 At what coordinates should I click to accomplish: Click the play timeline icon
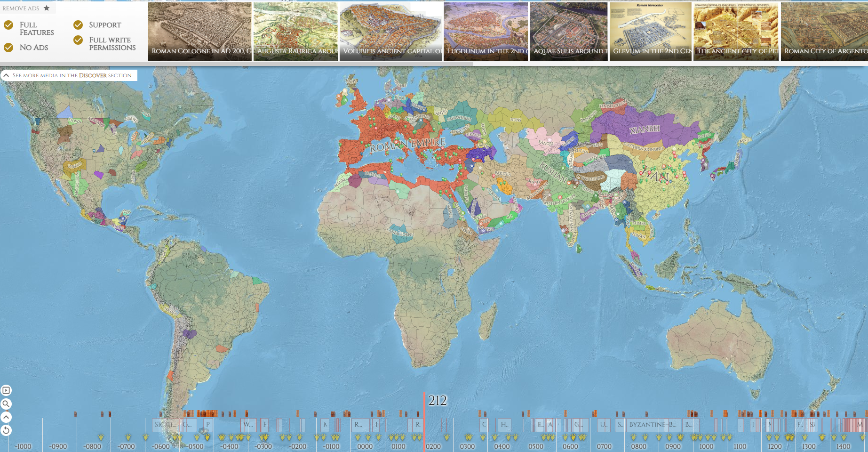6,390
